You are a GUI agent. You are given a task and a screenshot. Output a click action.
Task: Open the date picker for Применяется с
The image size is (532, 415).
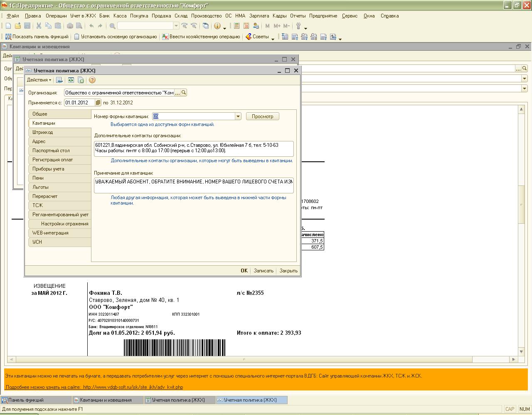(x=98, y=103)
